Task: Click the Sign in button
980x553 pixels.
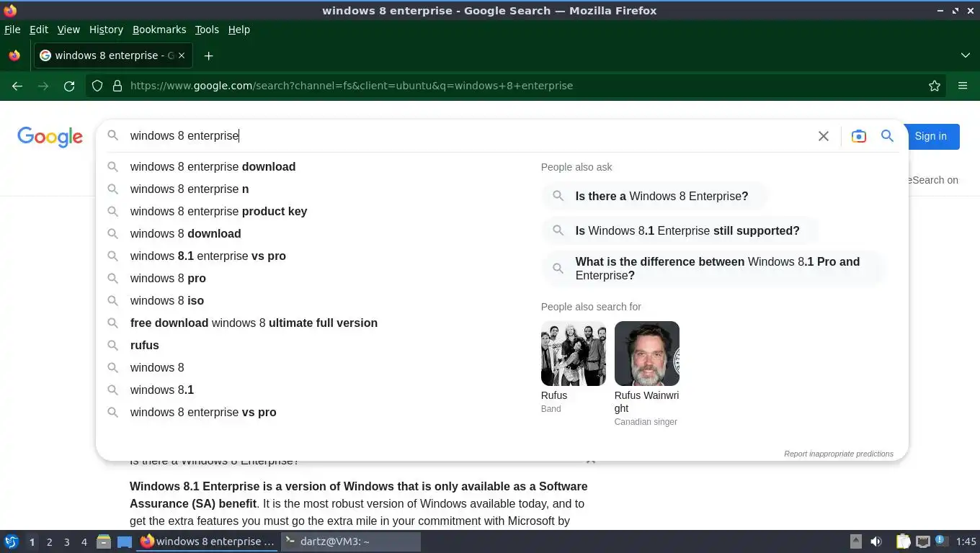Action: coord(930,136)
